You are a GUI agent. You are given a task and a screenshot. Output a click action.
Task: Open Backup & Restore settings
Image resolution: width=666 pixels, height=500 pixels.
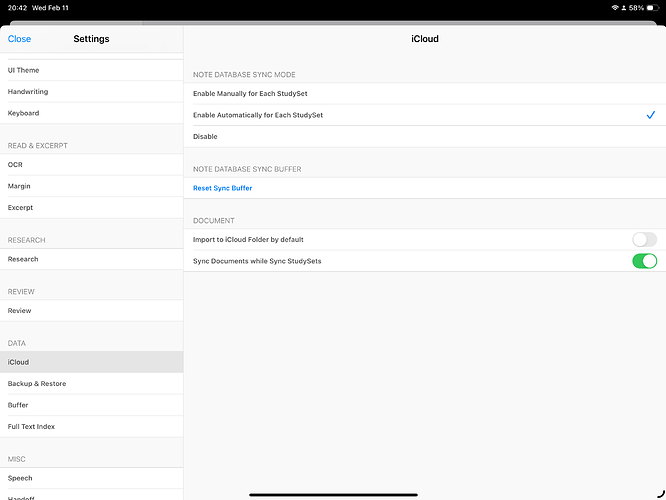point(37,384)
